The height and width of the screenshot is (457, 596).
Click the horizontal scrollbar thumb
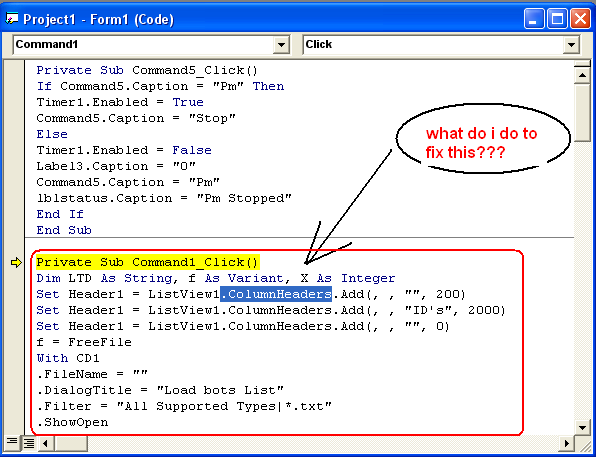coord(71,443)
